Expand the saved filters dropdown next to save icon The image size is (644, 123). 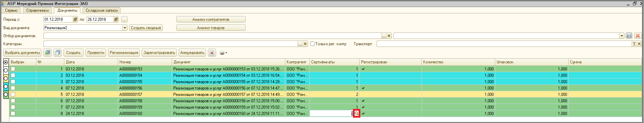point(622,36)
